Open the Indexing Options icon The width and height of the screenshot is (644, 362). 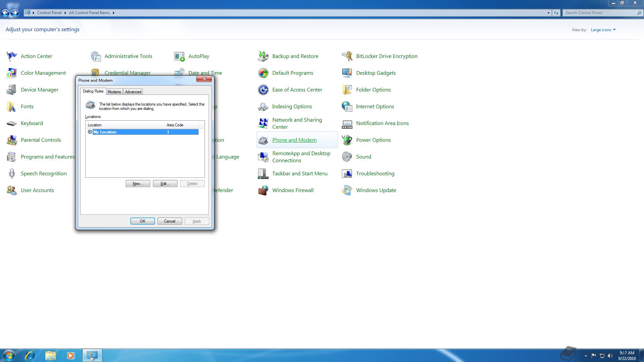263,106
